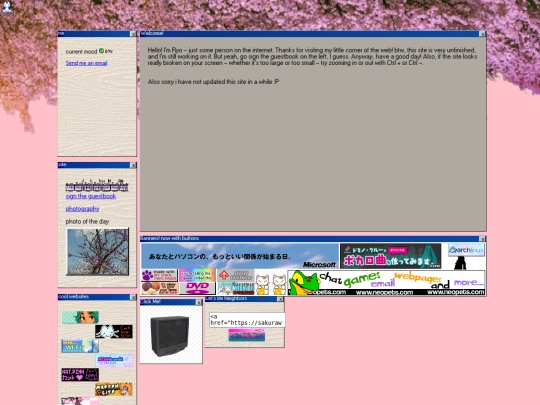Image resolution: width=540 pixels, height=405 pixels.
Task: Click the 'current mood' label
Action: pos(81,52)
